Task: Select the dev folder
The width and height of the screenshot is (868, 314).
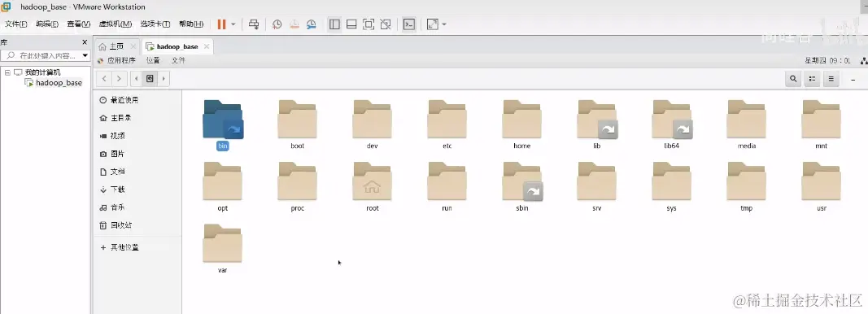Action: point(372,124)
